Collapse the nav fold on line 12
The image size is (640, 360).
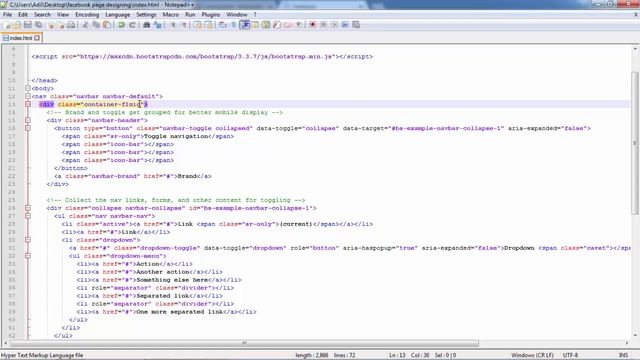click(28, 96)
